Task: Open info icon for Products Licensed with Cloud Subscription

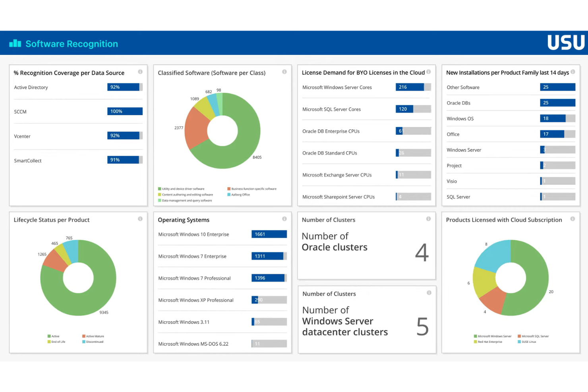Action: (573, 219)
